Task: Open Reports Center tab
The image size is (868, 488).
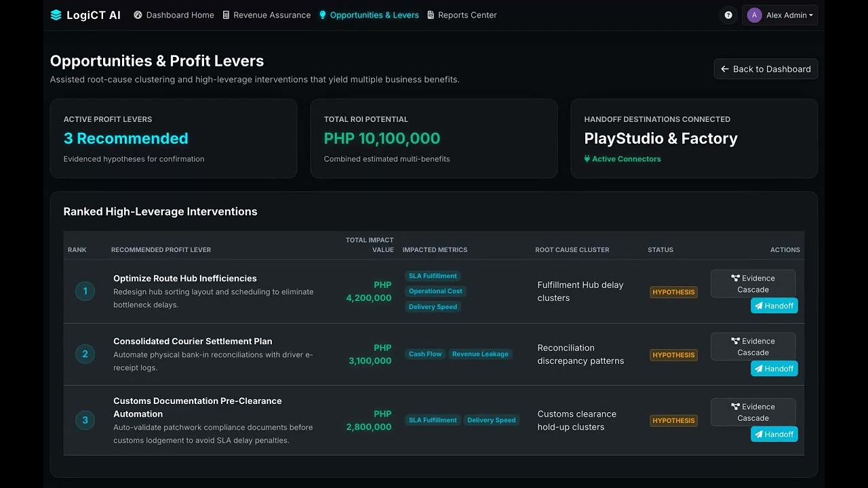Action: click(462, 15)
